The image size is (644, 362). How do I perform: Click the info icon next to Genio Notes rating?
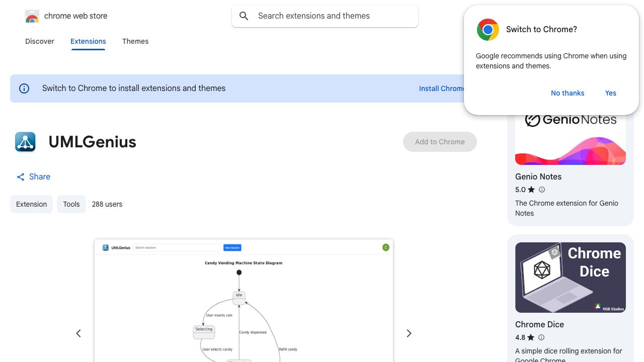pos(542,190)
